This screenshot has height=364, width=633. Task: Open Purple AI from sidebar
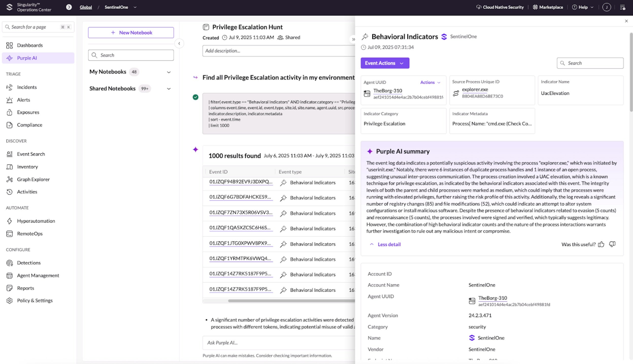(27, 58)
